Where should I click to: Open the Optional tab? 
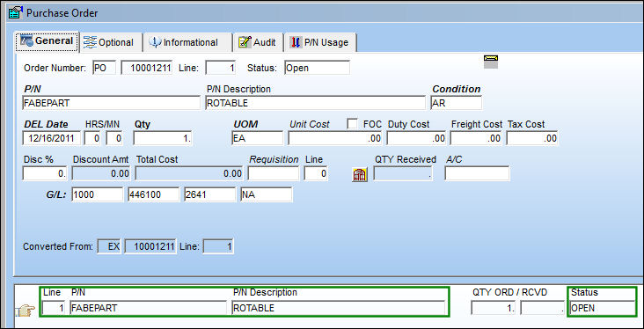click(109, 42)
